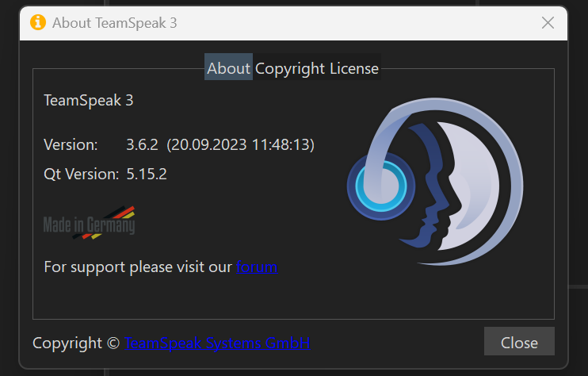Image resolution: width=588 pixels, height=376 pixels.
Task: Open the License tab
Action: [x=354, y=68]
